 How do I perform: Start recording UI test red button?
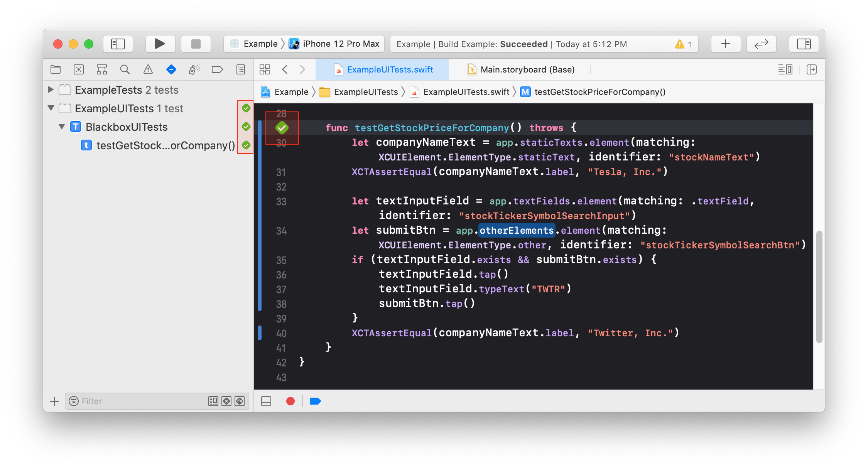[290, 402]
